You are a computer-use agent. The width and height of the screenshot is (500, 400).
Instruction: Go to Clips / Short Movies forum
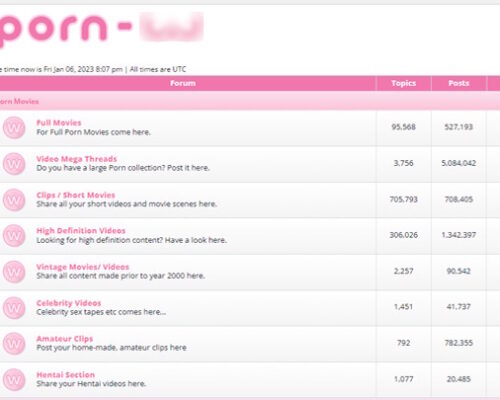tap(76, 195)
